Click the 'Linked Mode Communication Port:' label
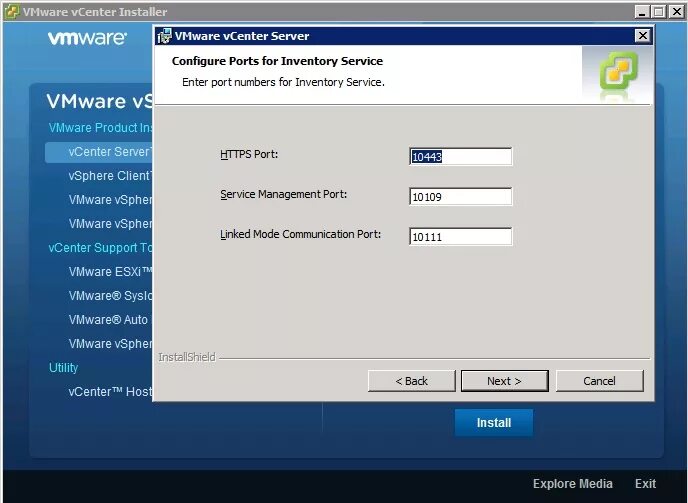 point(301,234)
